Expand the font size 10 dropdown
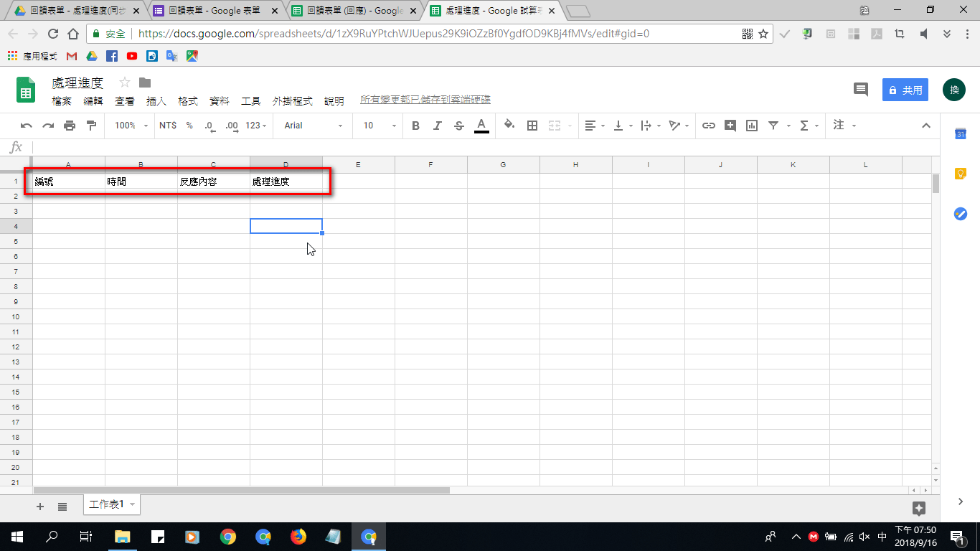Image resolution: width=980 pixels, height=551 pixels. coord(380,126)
